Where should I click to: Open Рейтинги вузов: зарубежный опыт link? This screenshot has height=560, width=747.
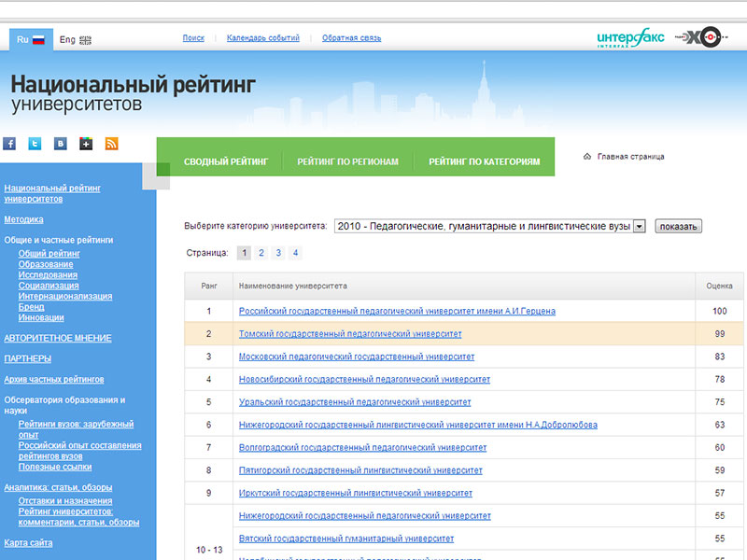click(x=77, y=429)
